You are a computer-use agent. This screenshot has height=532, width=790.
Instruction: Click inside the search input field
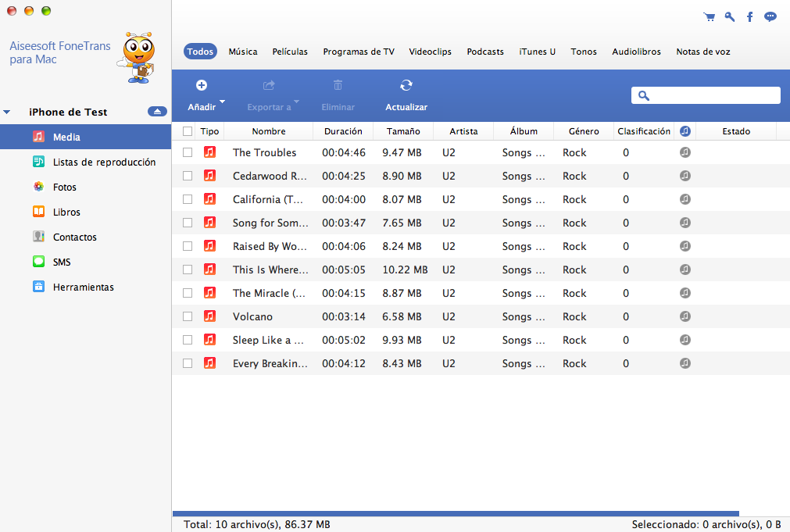706,95
